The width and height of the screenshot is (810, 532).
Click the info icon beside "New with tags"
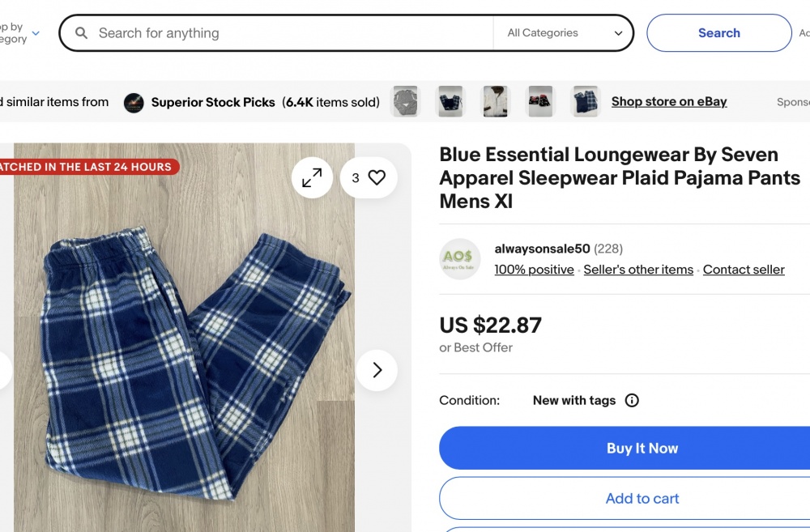coord(631,400)
